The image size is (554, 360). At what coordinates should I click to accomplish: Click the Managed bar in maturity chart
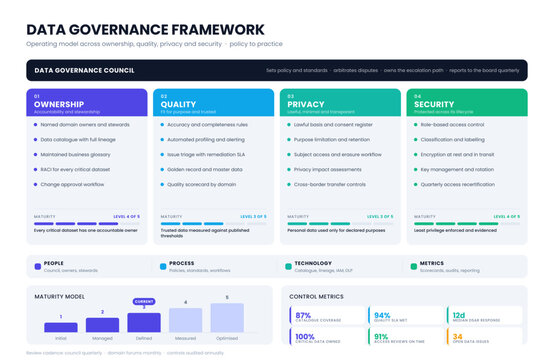click(x=102, y=325)
